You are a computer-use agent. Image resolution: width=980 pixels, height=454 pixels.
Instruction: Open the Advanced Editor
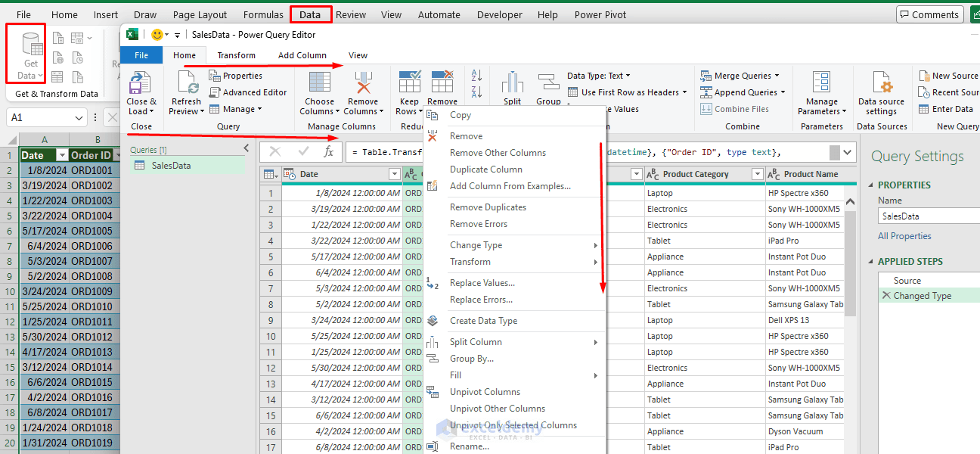(247, 92)
